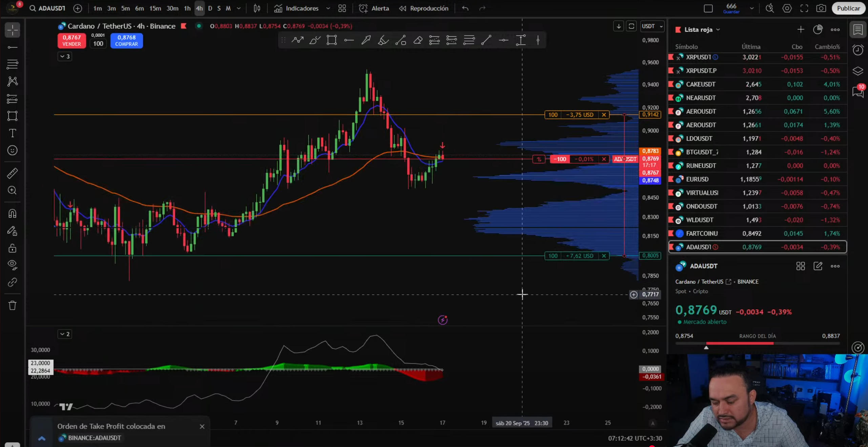Click the red VENDER sell button

[x=71, y=40]
